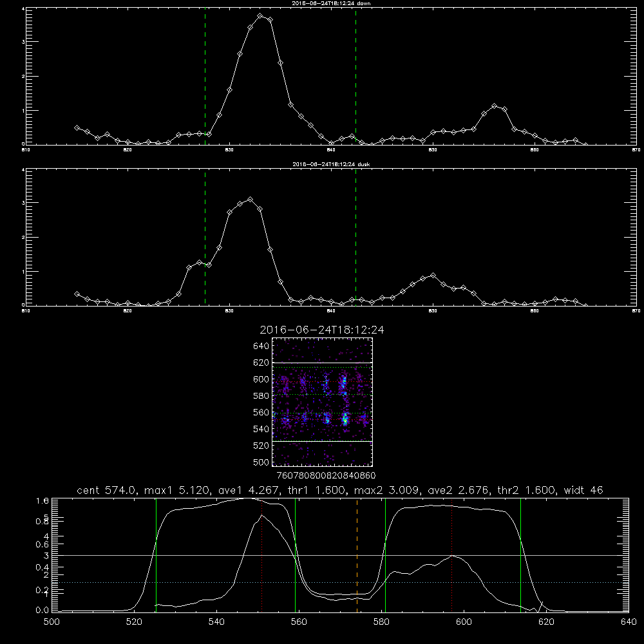Click the peak diamond marker in dusk plot
Viewport: 644px width, 644px height.
click(x=250, y=200)
